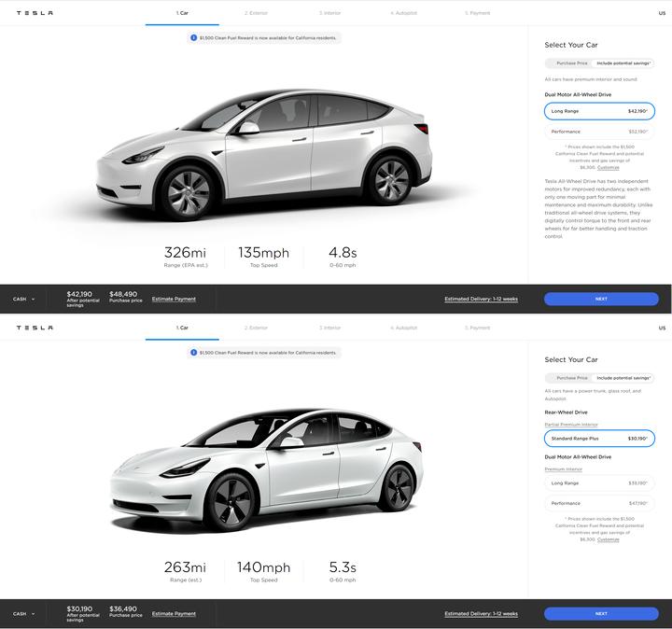Click the white crossover car image

pos(263,154)
